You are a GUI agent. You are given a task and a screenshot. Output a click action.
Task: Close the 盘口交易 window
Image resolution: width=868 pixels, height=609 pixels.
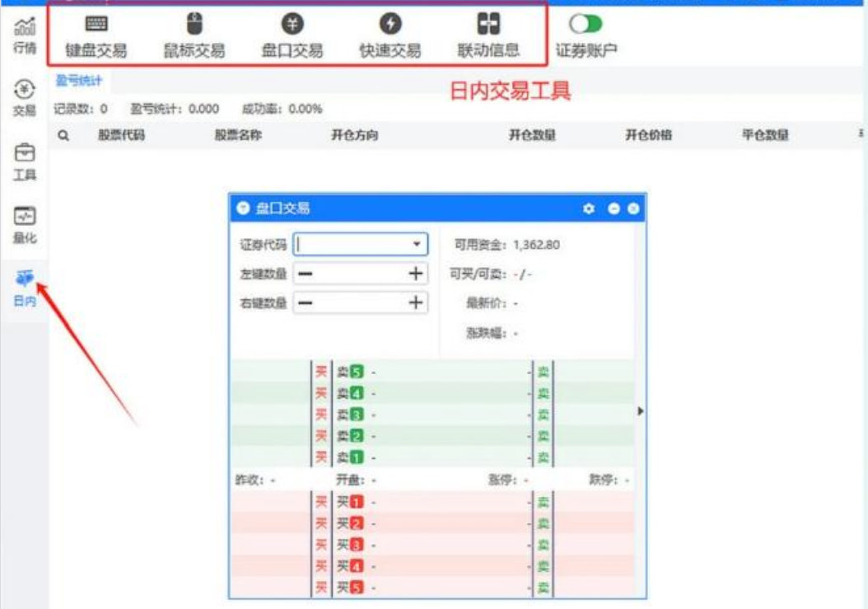pos(633,208)
